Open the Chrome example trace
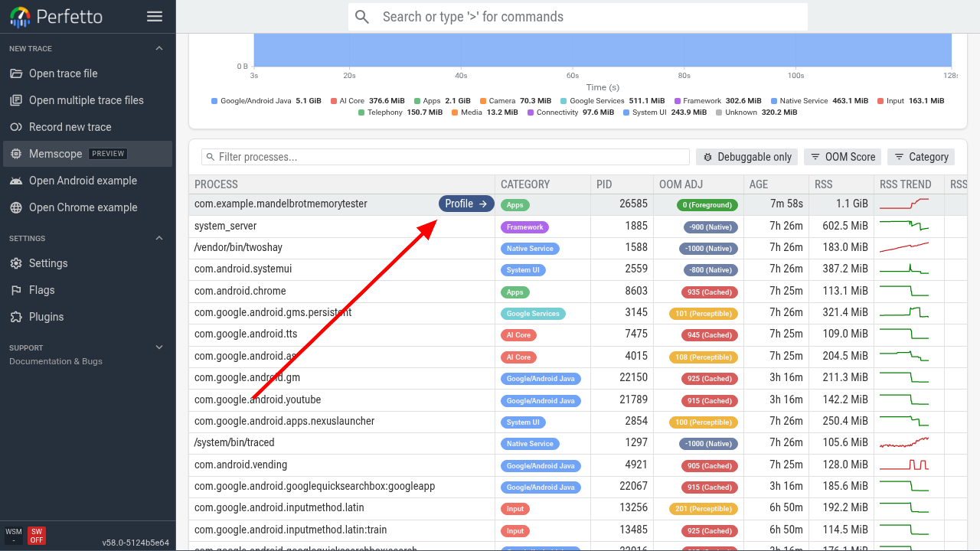The image size is (980, 551). [87, 207]
